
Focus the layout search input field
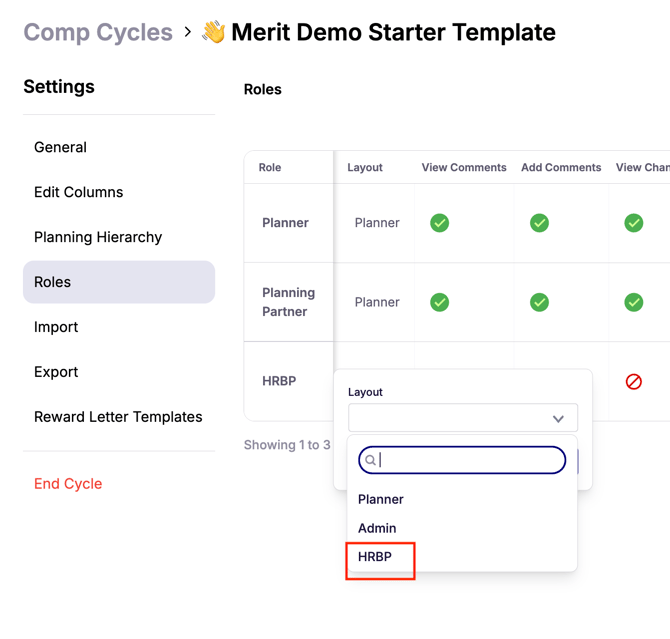click(x=462, y=460)
